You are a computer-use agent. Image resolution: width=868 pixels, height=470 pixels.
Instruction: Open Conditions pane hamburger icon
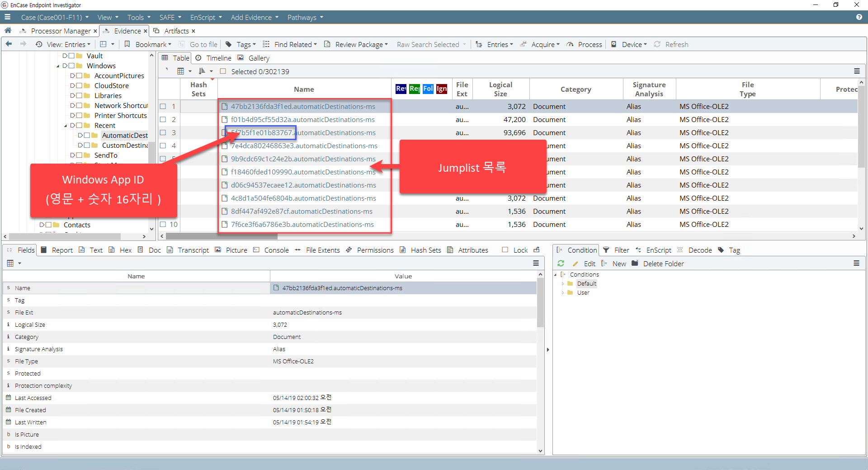pyautogui.click(x=856, y=263)
